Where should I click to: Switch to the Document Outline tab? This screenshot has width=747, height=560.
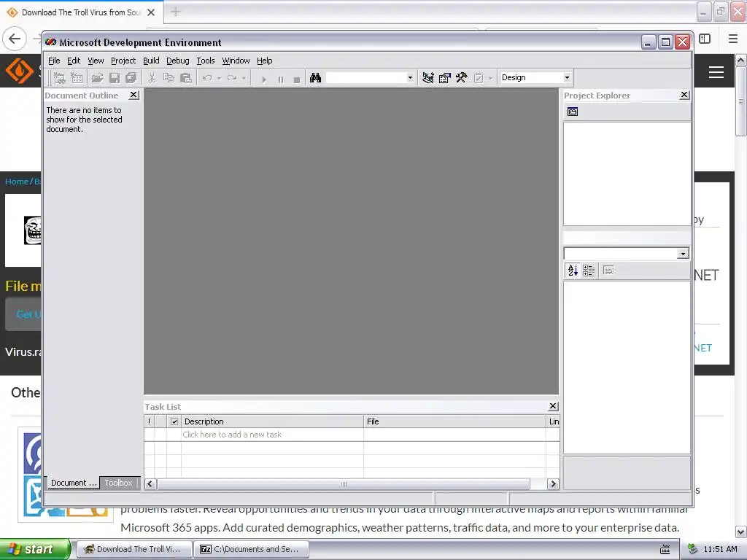point(74,483)
